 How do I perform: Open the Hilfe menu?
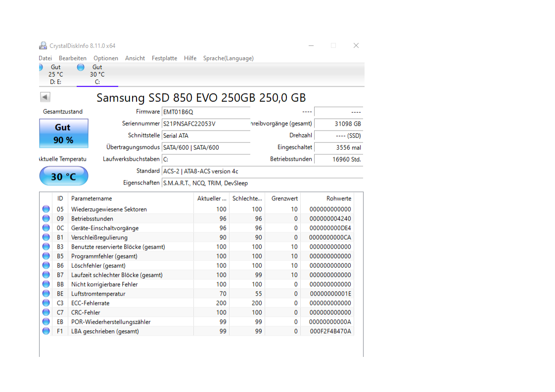pyautogui.click(x=190, y=58)
